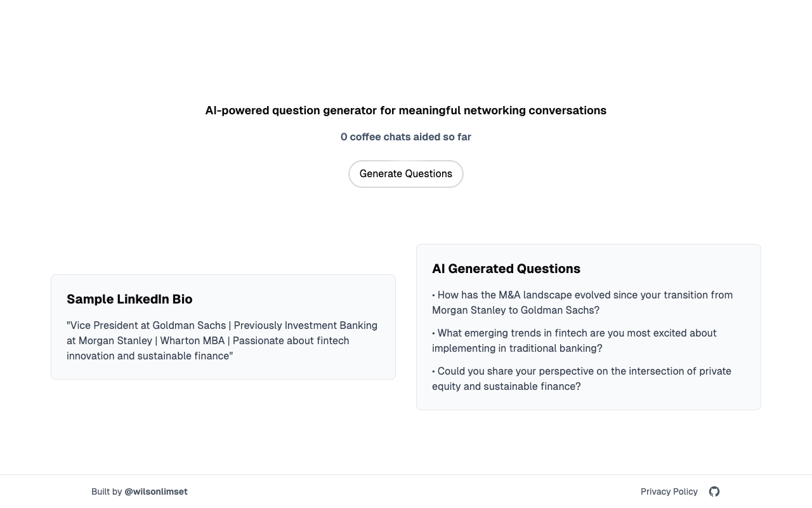Click 'Vice President at Goldman Sachs' in the bio
The image size is (812, 508).
click(148, 325)
